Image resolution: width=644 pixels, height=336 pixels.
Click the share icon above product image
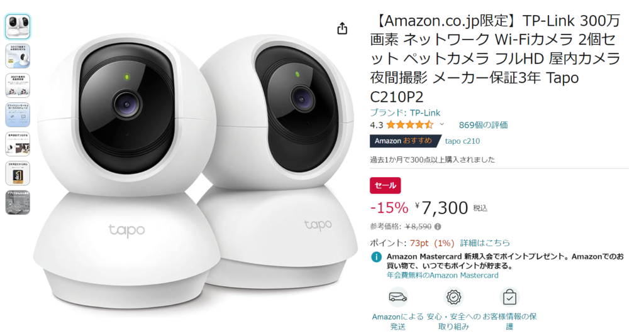click(x=342, y=28)
